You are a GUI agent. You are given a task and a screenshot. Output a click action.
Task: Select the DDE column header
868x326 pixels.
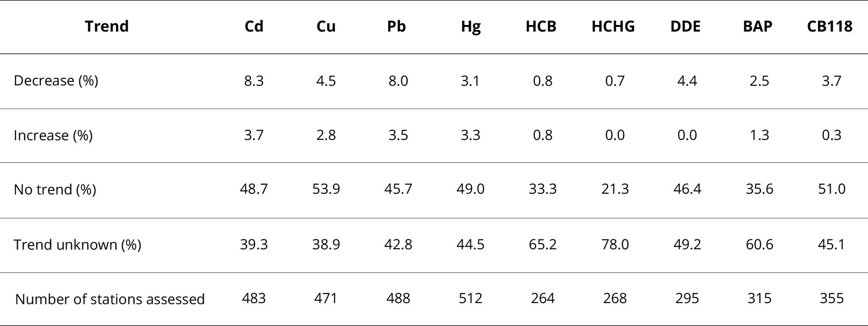click(x=685, y=26)
